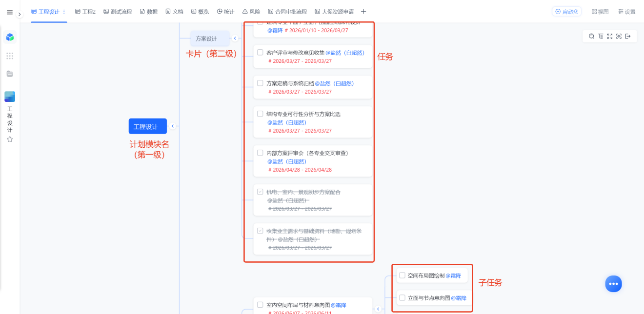Select the 工程设计 root node
This screenshot has height=314, width=644.
coord(148,126)
